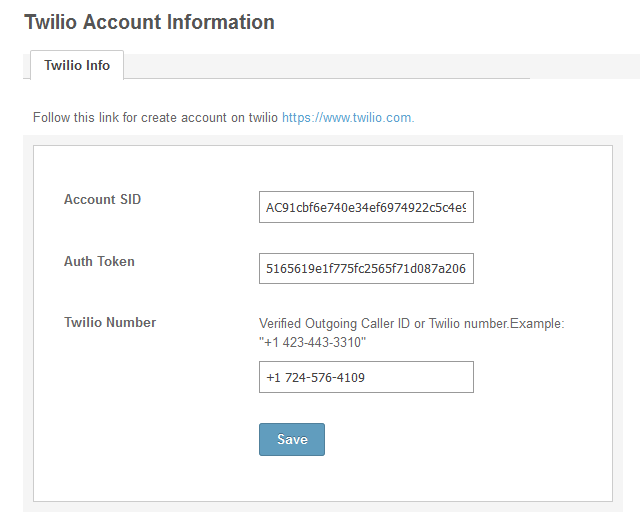Click the Twilio Number label
This screenshot has height=525, width=640.
(x=110, y=323)
